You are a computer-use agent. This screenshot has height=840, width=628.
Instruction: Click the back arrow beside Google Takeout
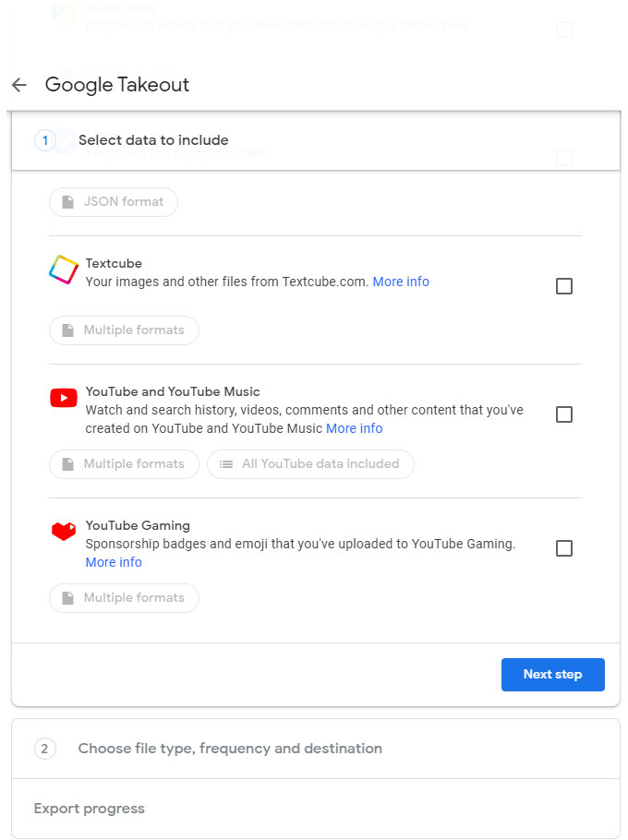coord(19,85)
